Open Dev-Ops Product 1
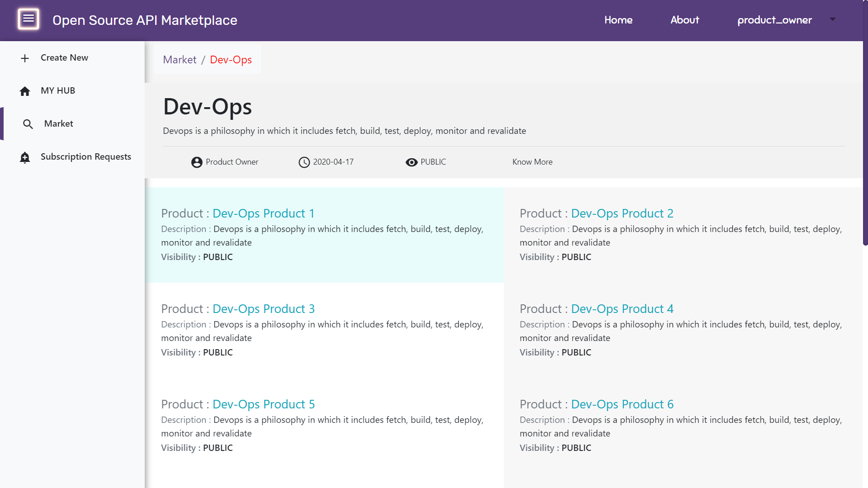This screenshot has height=488, width=868. point(263,213)
